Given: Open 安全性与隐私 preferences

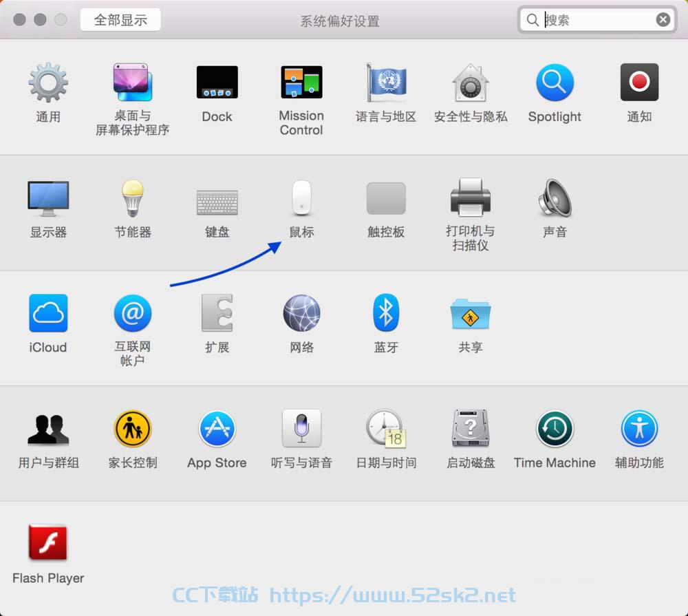Looking at the screenshot, I should [471, 82].
